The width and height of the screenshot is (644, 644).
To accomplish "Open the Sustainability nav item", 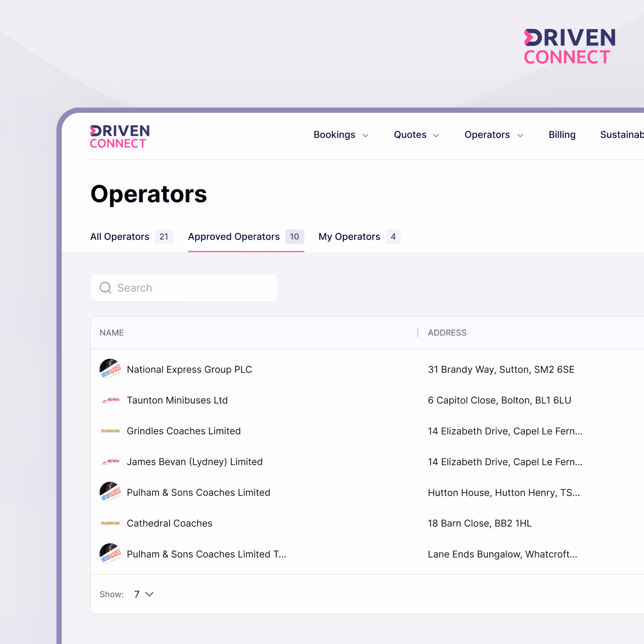I will 622,135.
